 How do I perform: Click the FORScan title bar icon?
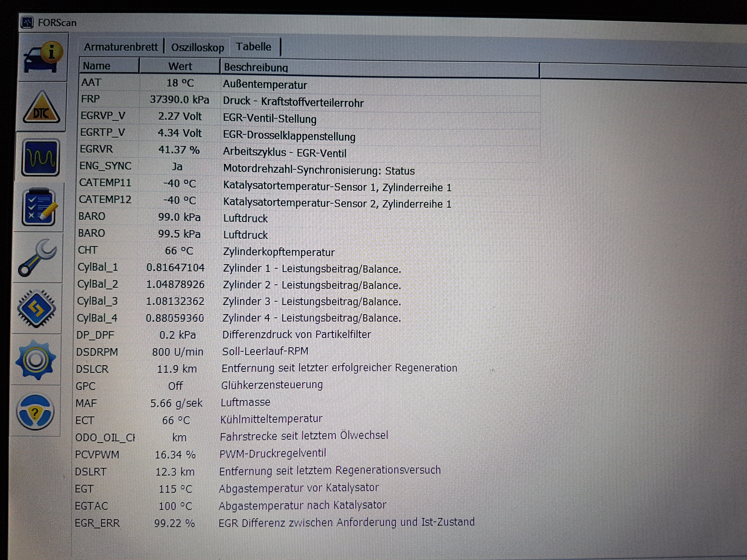click(27, 23)
